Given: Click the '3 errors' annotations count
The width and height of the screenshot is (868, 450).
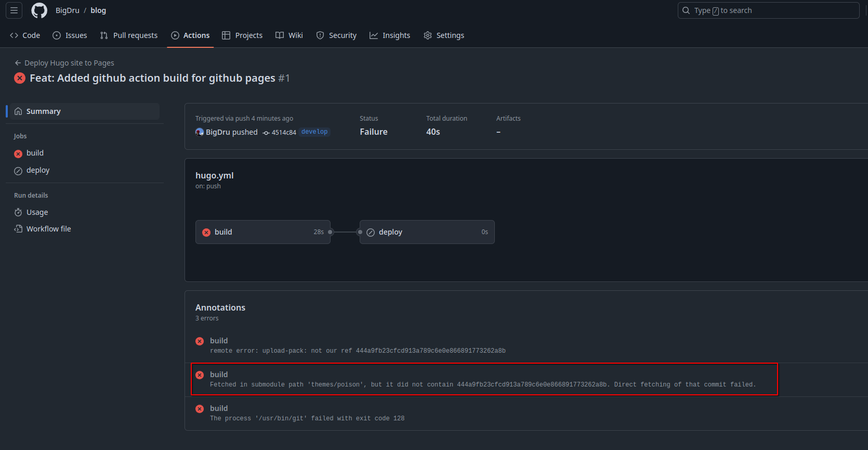Looking at the screenshot, I should (x=207, y=318).
